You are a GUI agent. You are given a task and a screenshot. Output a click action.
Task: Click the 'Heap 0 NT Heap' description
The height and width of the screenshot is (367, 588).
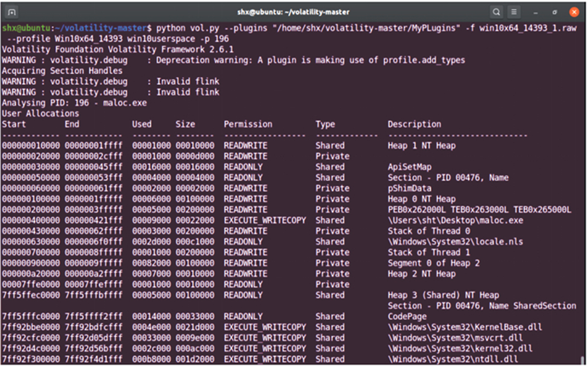click(421, 199)
